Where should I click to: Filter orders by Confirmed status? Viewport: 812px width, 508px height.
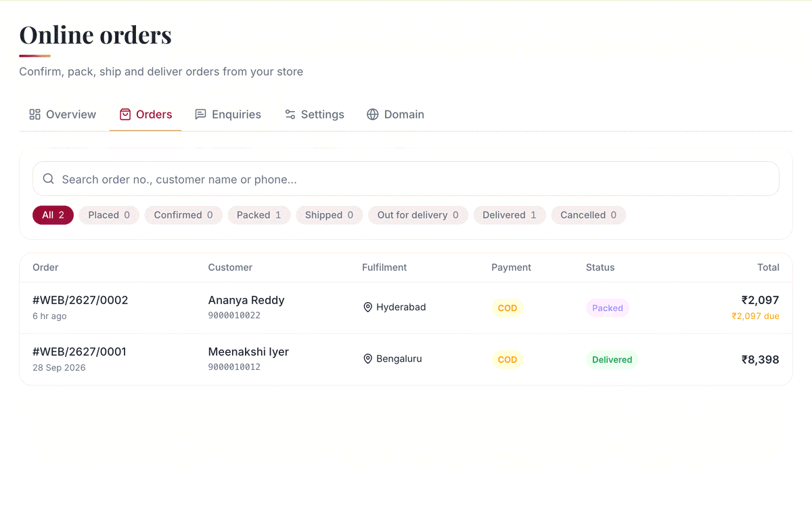pyautogui.click(x=183, y=215)
